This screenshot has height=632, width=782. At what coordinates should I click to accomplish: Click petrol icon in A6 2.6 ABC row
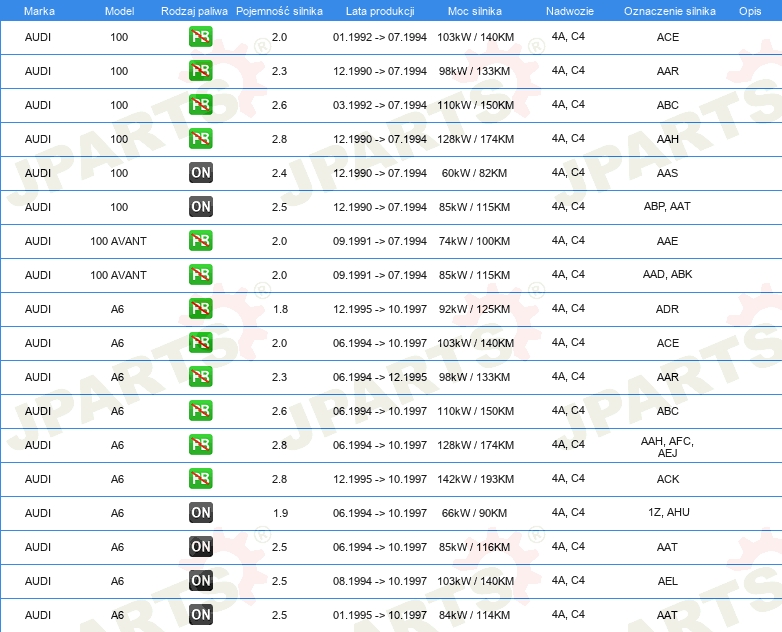click(200, 411)
